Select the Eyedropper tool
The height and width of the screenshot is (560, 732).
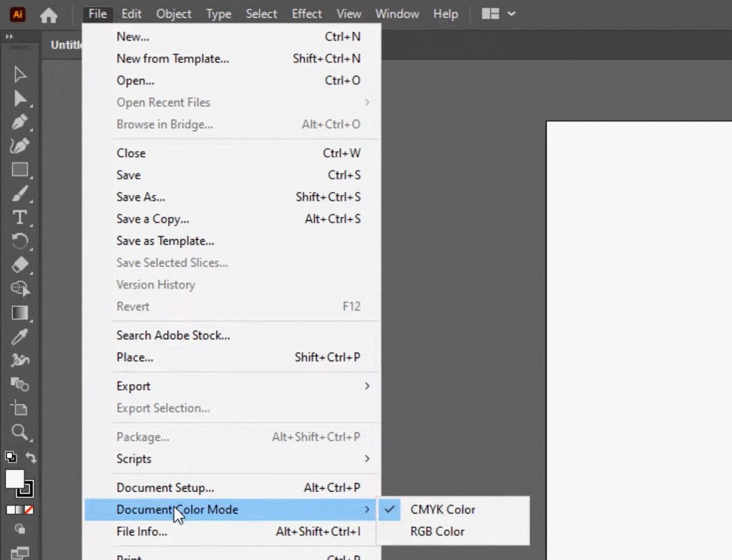click(20, 337)
